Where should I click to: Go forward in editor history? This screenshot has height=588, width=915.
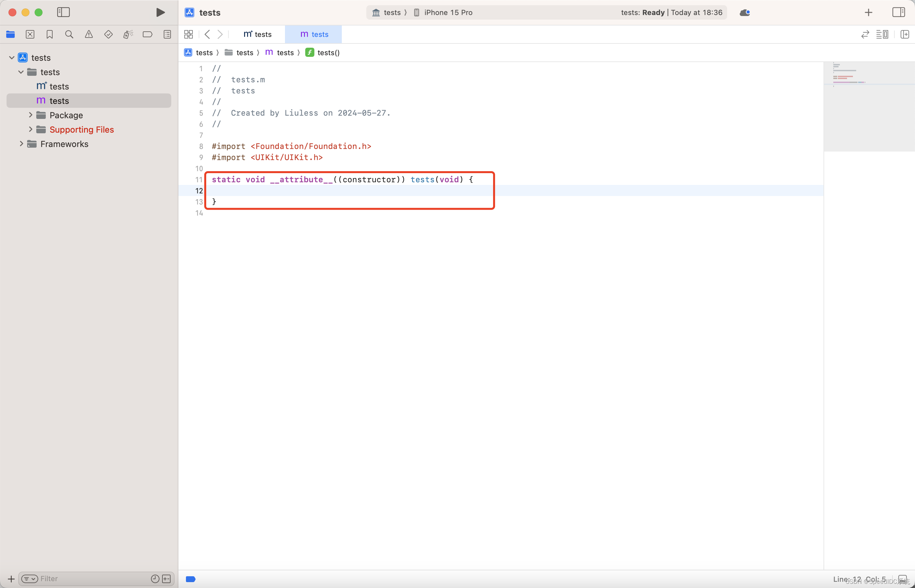pos(220,34)
